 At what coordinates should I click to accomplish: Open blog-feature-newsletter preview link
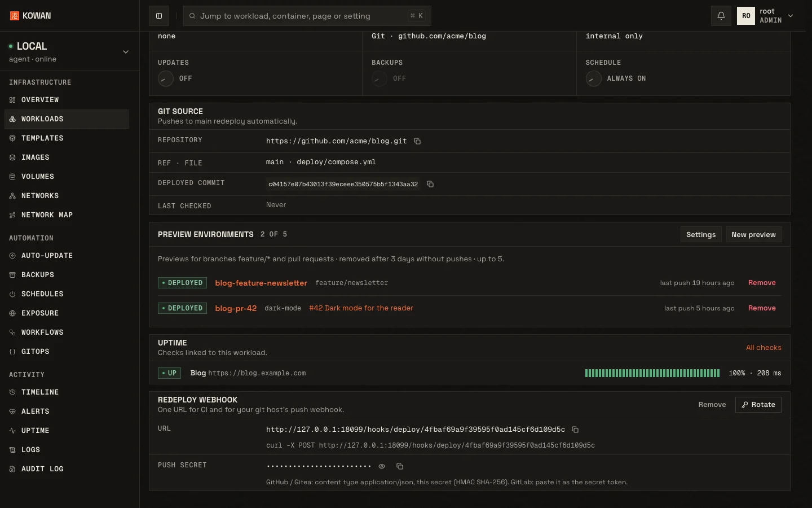(261, 283)
